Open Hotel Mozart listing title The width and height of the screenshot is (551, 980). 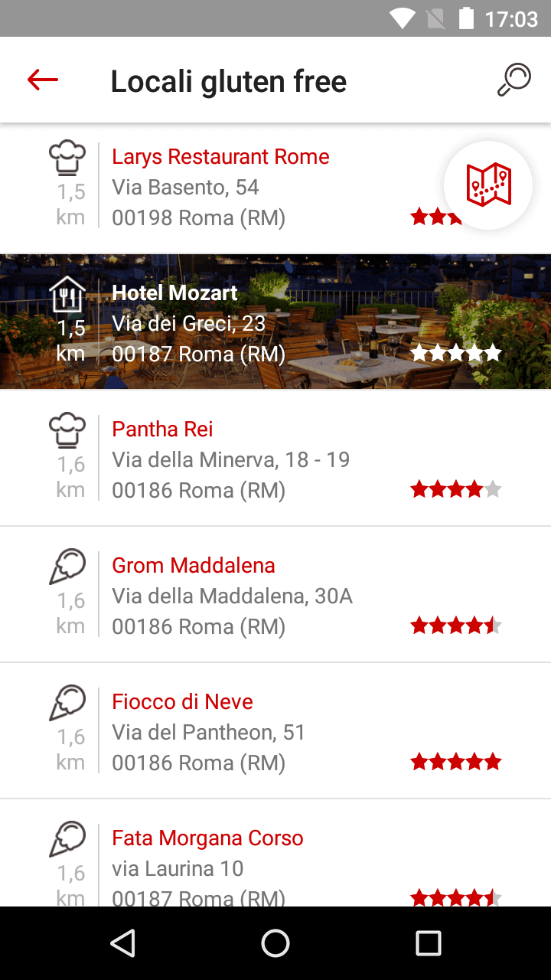(174, 293)
